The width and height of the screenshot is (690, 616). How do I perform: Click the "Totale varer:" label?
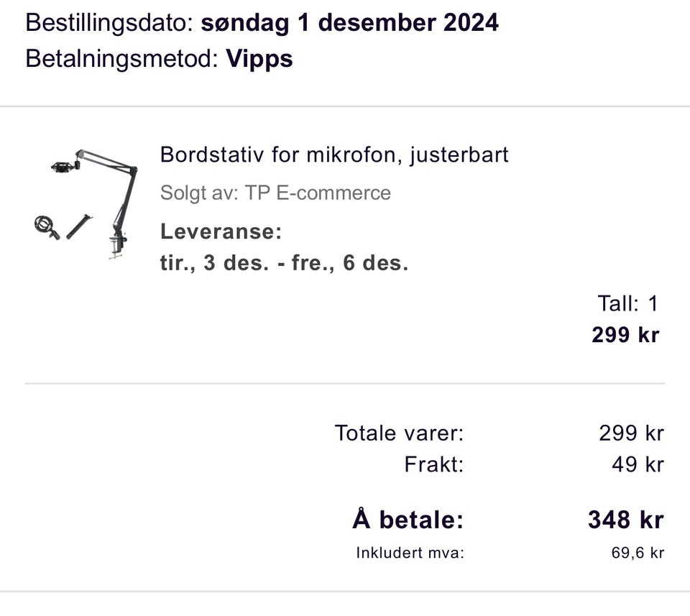coord(399,433)
